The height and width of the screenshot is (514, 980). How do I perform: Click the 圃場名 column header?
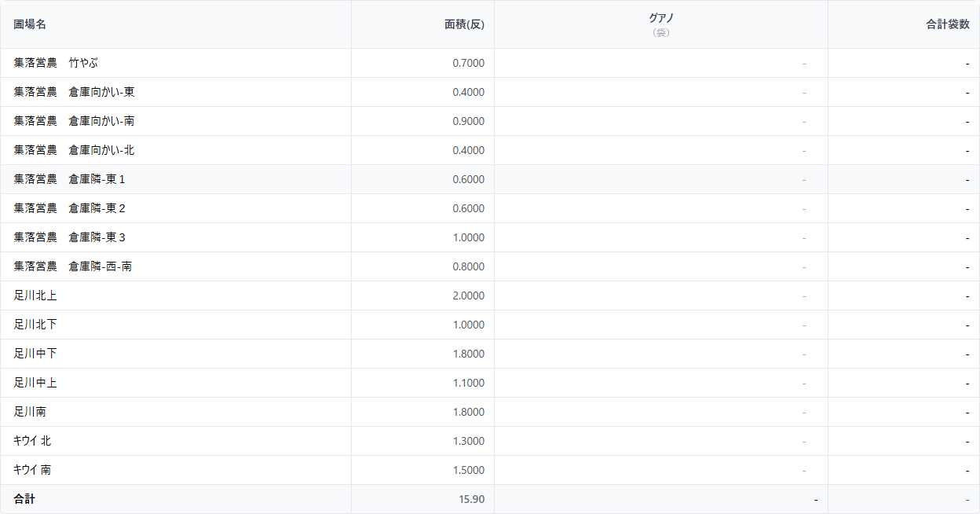tap(30, 24)
